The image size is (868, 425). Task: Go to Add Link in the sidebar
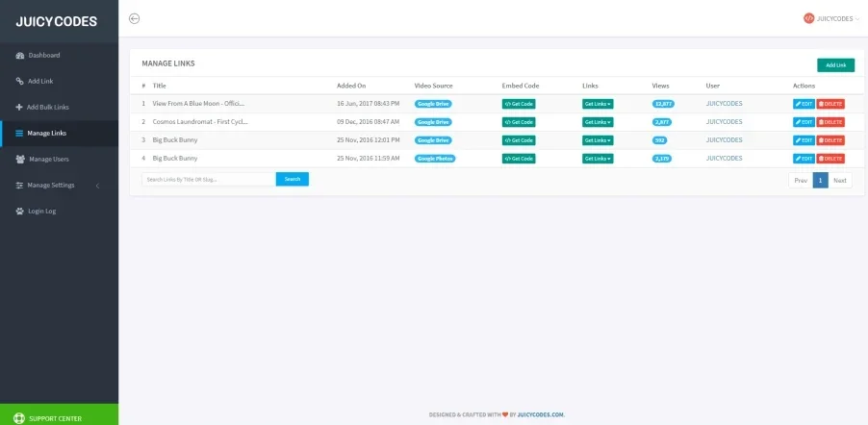tap(60, 82)
